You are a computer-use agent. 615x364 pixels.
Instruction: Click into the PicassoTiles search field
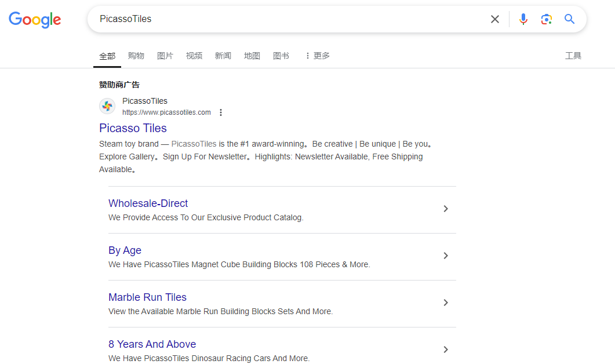290,19
